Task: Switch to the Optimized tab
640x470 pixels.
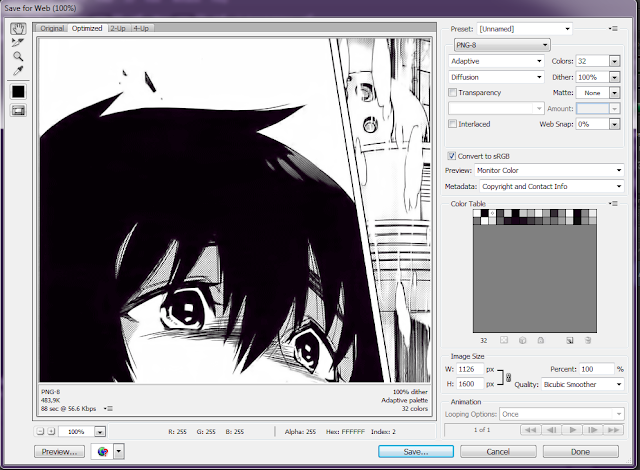Action: (x=87, y=28)
